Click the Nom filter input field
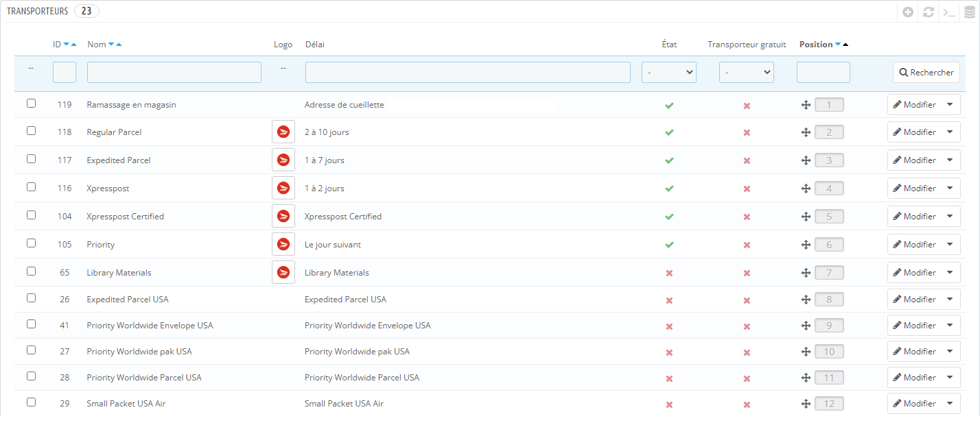 174,72
